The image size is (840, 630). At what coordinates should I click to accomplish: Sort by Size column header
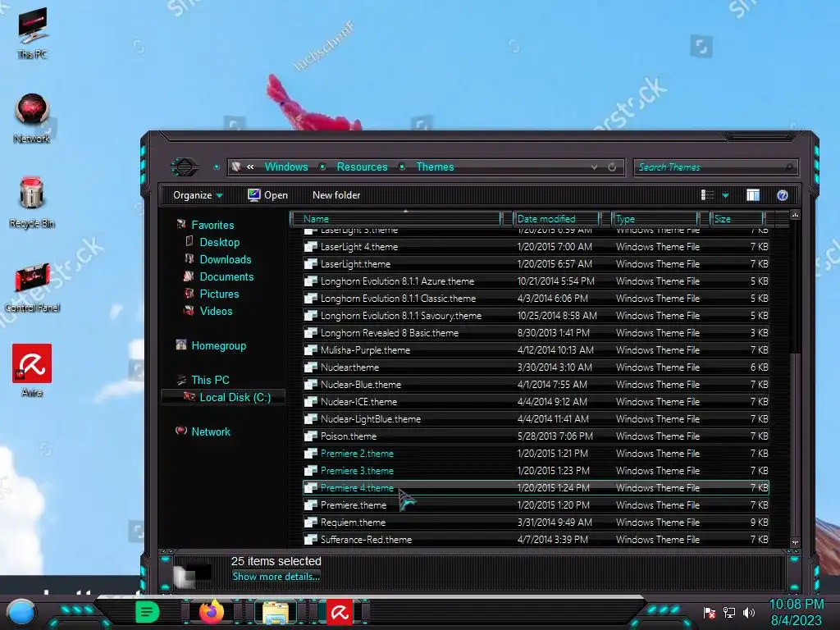[737, 218]
